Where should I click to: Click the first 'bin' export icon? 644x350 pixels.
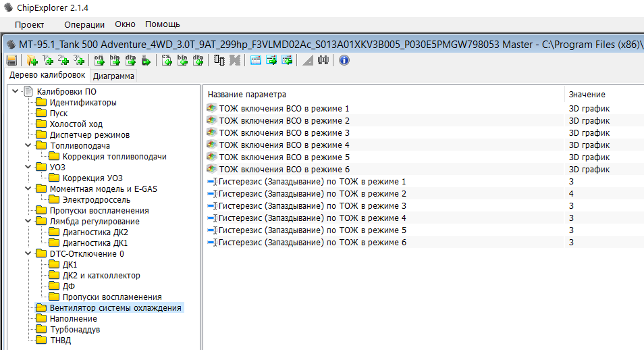click(x=115, y=60)
